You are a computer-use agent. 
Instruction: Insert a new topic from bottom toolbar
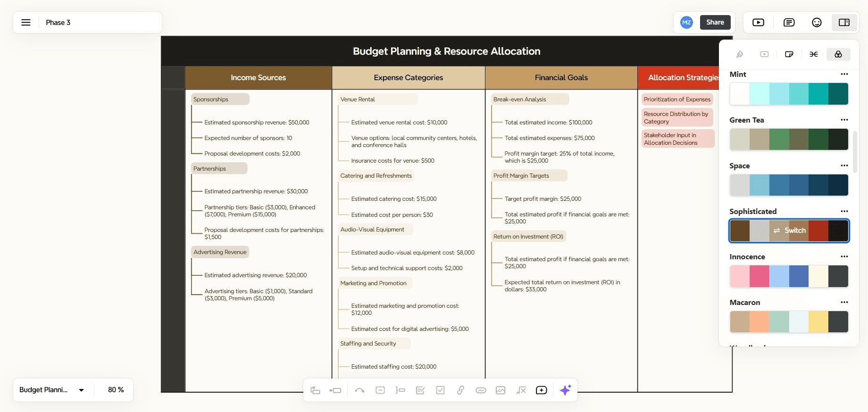pos(316,390)
